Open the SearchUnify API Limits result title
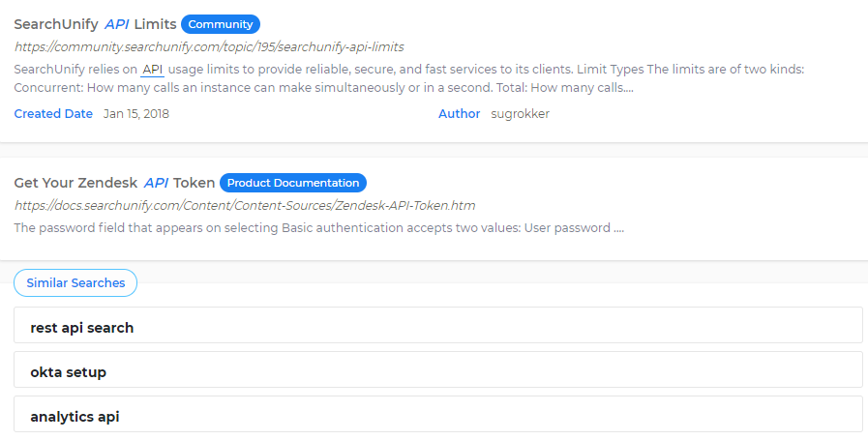 [x=95, y=24]
